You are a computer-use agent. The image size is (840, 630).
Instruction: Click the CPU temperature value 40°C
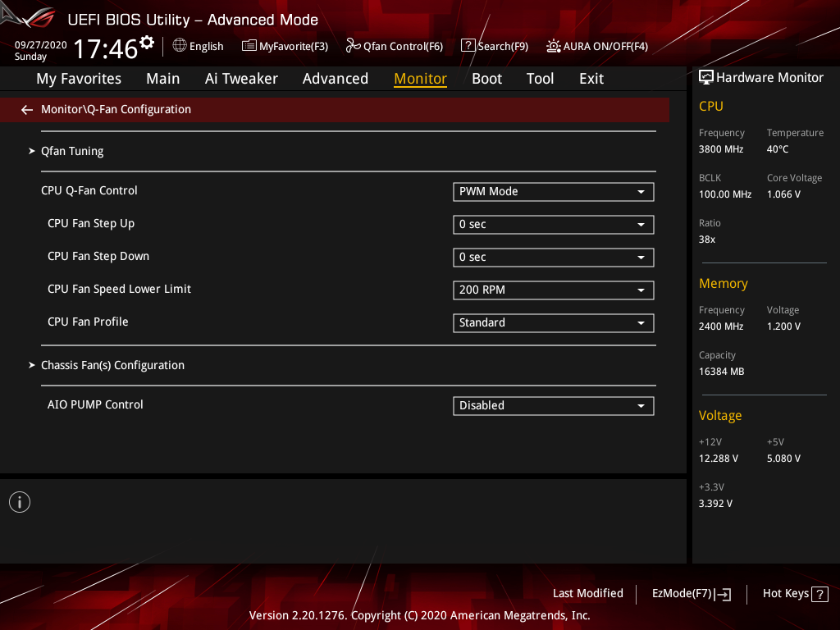778,149
